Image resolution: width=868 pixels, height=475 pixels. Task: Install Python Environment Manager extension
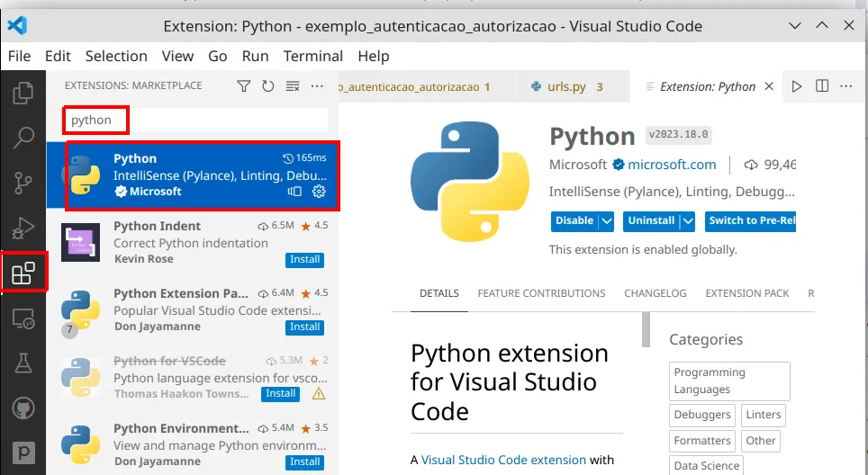point(305,462)
